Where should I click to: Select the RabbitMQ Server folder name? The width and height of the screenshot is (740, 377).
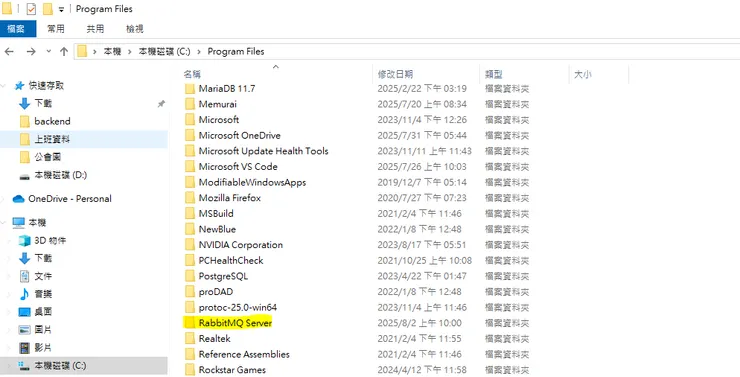(x=235, y=323)
